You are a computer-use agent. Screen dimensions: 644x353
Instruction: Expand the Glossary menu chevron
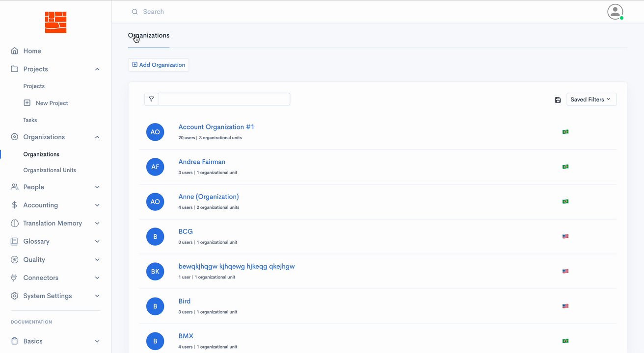pyautogui.click(x=97, y=242)
